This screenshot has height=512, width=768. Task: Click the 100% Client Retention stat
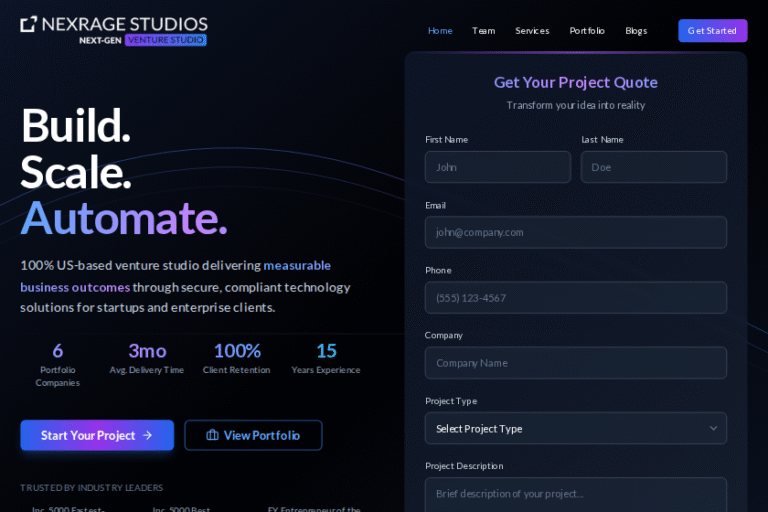[237, 358]
